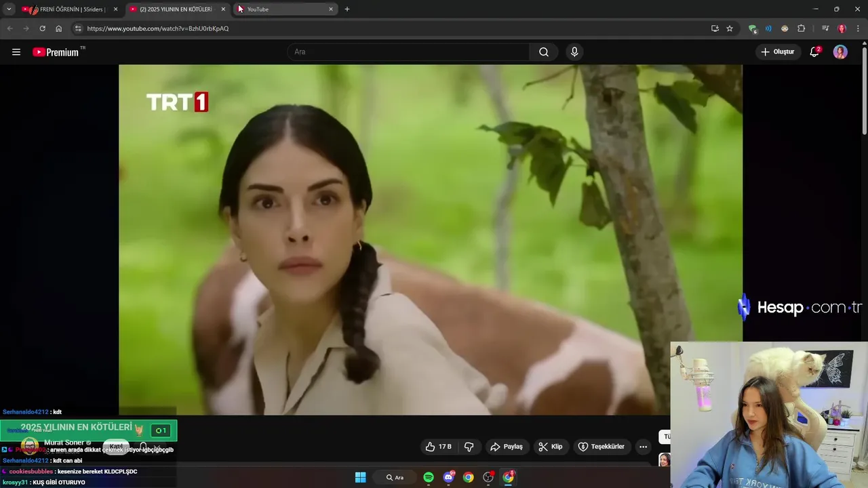868x488 pixels.
Task: Install app icon in address bar
Action: point(715,28)
